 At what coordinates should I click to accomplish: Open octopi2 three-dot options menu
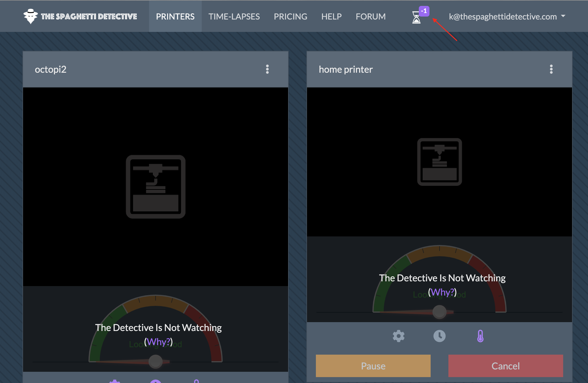coord(267,69)
